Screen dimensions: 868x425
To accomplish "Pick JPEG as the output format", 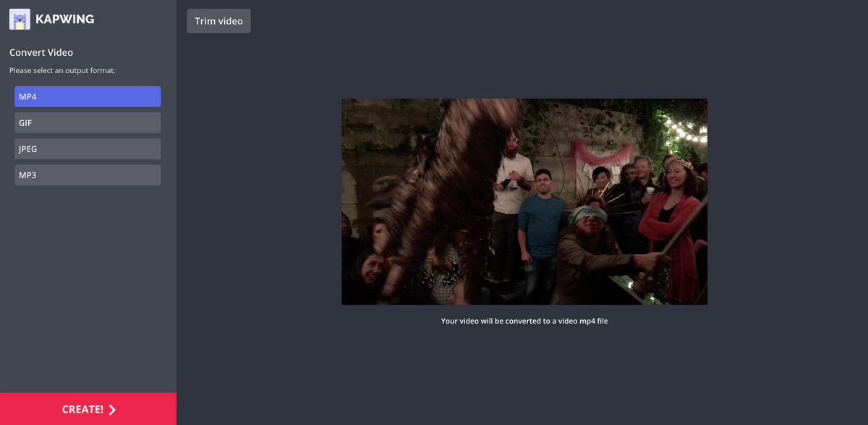I will coord(88,148).
